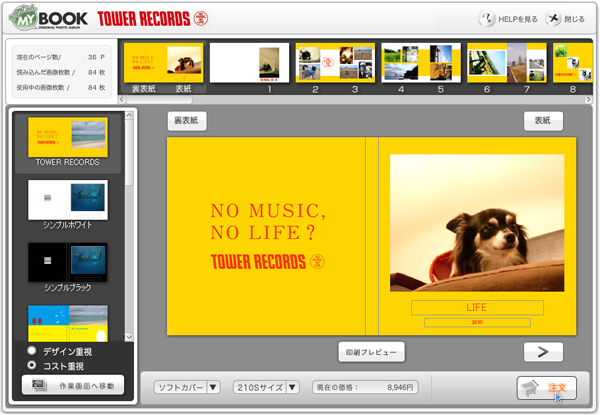Screen dimensions: 600x415
Task: Select page 1 thumbnail in page strip
Action: [249, 63]
